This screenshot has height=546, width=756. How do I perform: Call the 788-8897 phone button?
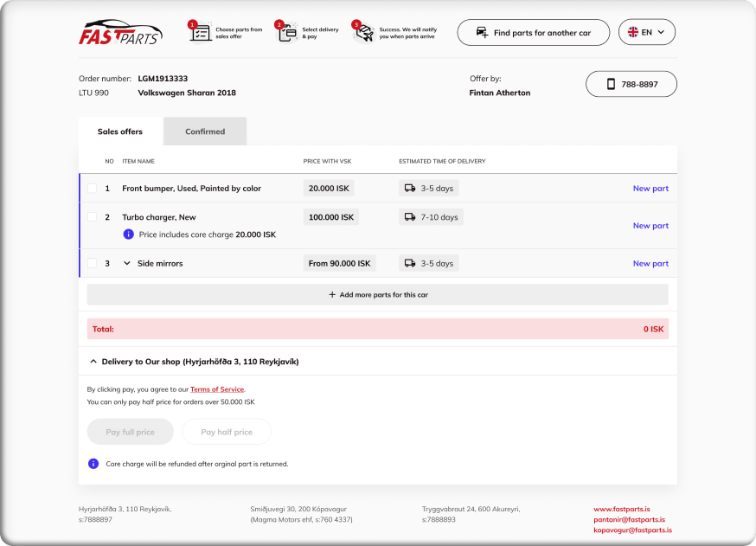pyautogui.click(x=631, y=84)
